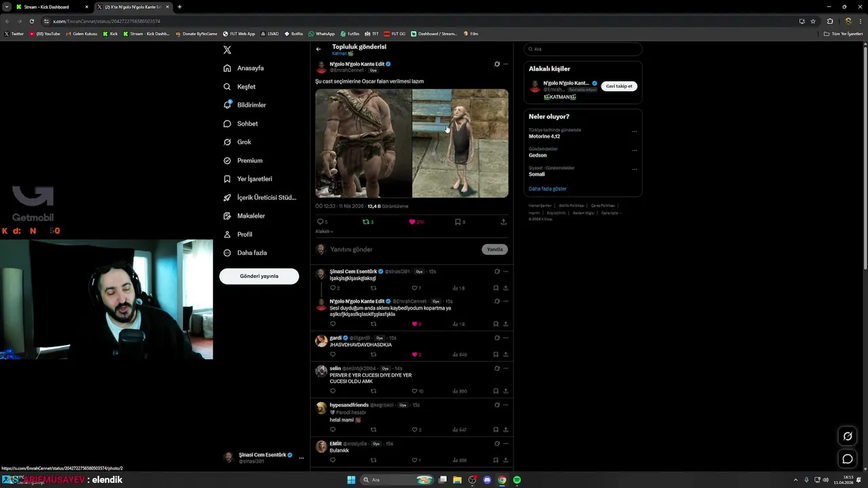Image resolution: width=868 pixels, height=488 pixels.
Task: Open the right image with thin creature
Action: [x=460, y=143]
